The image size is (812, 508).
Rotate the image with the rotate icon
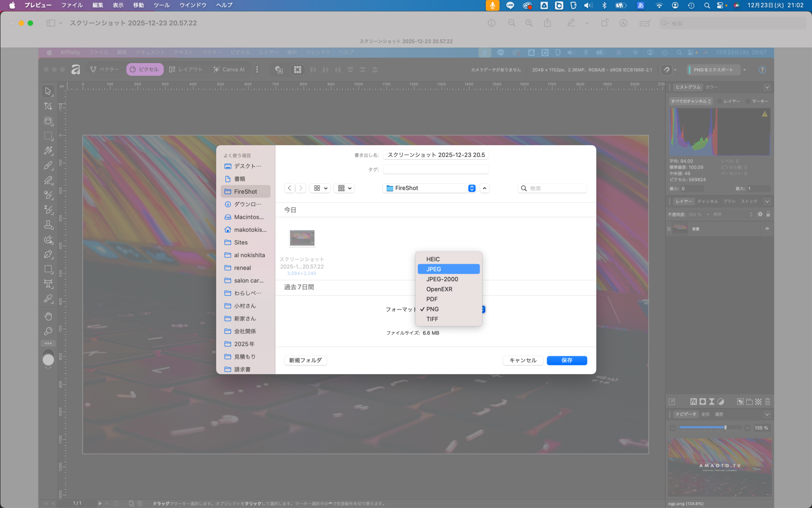605,23
